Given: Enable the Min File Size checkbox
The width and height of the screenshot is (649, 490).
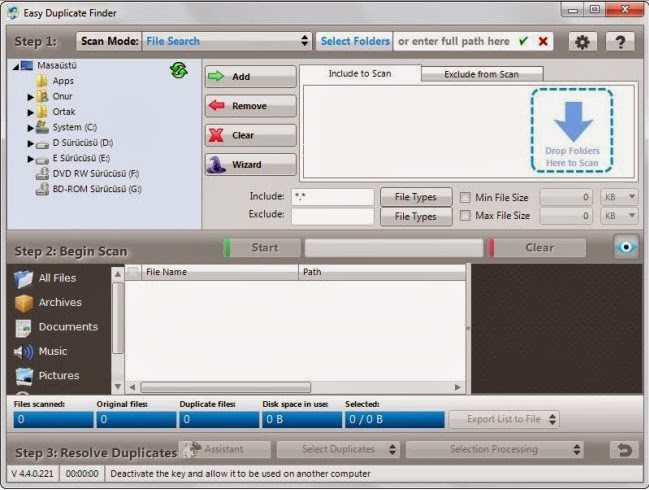Looking at the screenshot, I should click(465, 197).
